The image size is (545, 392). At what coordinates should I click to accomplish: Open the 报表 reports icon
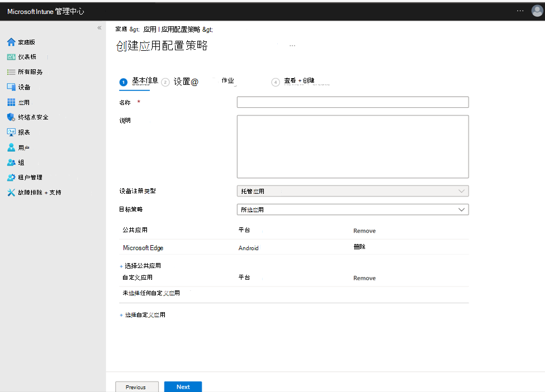tap(11, 132)
